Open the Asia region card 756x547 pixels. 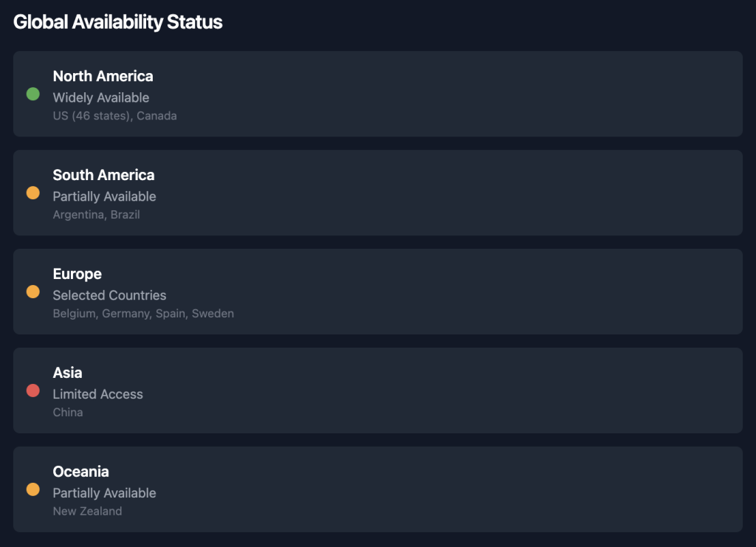(x=377, y=391)
